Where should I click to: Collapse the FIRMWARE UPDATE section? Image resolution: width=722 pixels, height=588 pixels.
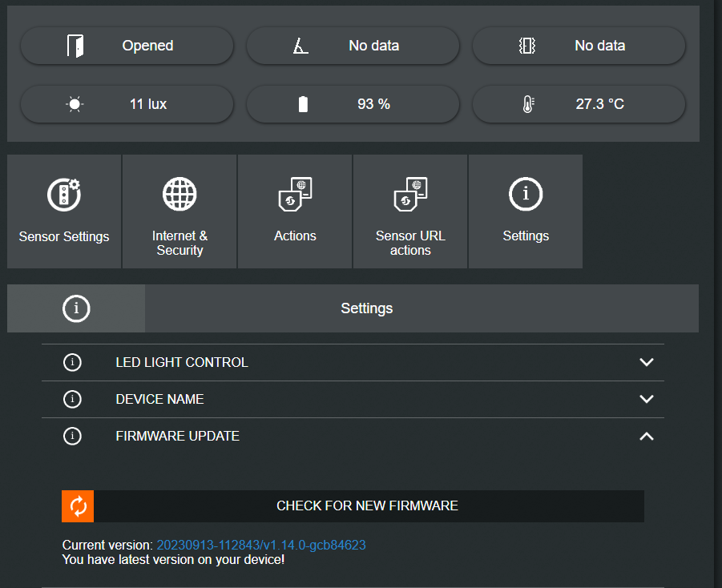tap(647, 437)
